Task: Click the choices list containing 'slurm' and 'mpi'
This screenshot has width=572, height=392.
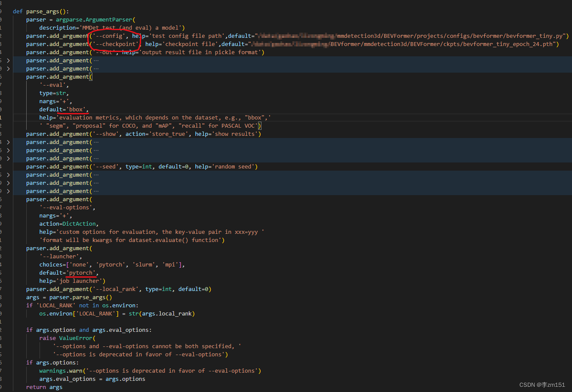Action: (x=112, y=264)
